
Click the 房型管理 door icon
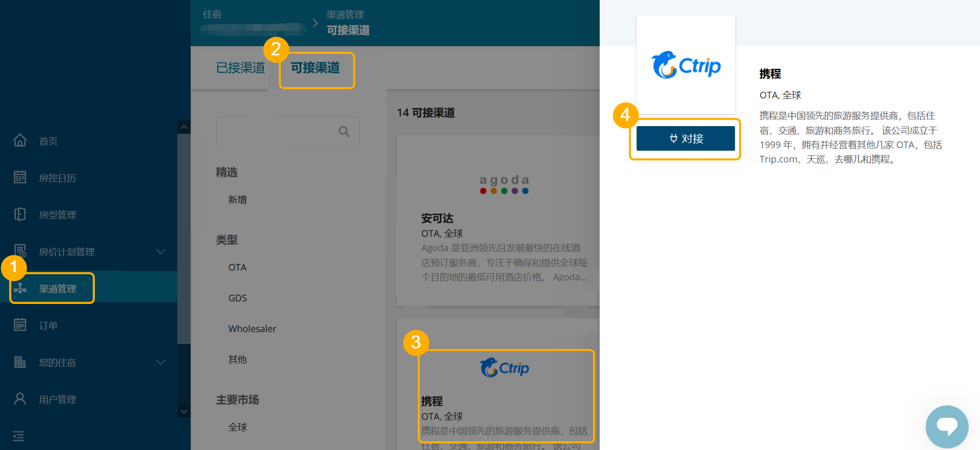click(x=20, y=214)
